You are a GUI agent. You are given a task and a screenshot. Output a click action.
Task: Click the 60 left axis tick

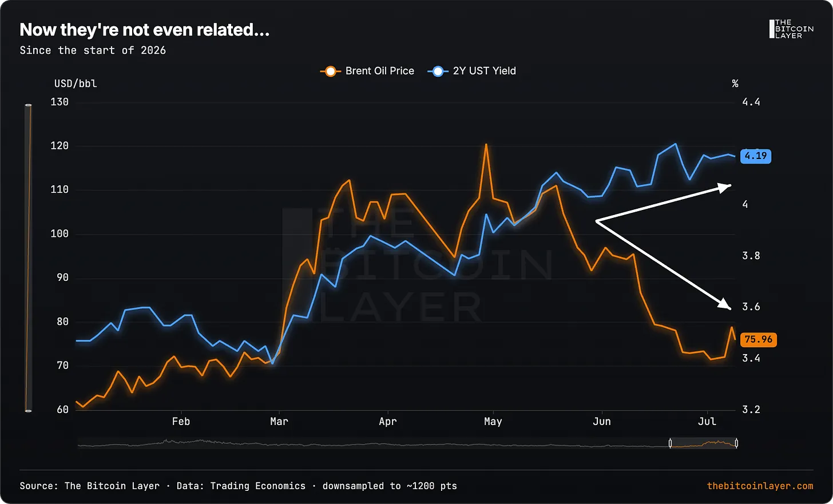pos(62,409)
